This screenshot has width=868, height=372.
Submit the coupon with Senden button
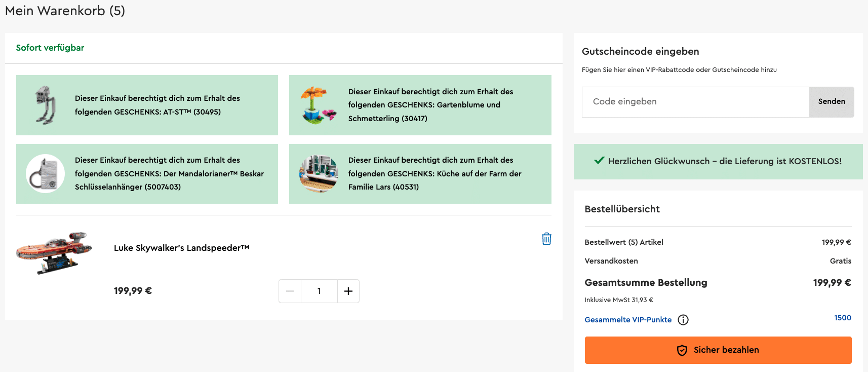click(832, 102)
